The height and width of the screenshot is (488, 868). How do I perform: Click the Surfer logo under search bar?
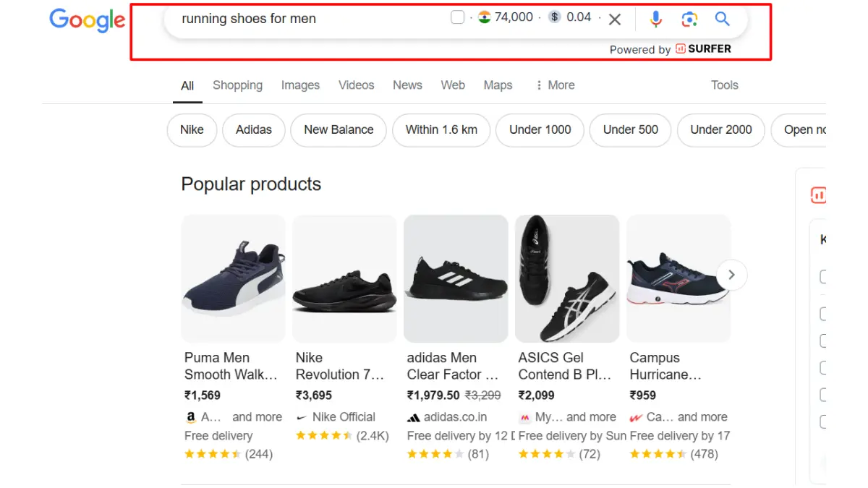pos(703,49)
